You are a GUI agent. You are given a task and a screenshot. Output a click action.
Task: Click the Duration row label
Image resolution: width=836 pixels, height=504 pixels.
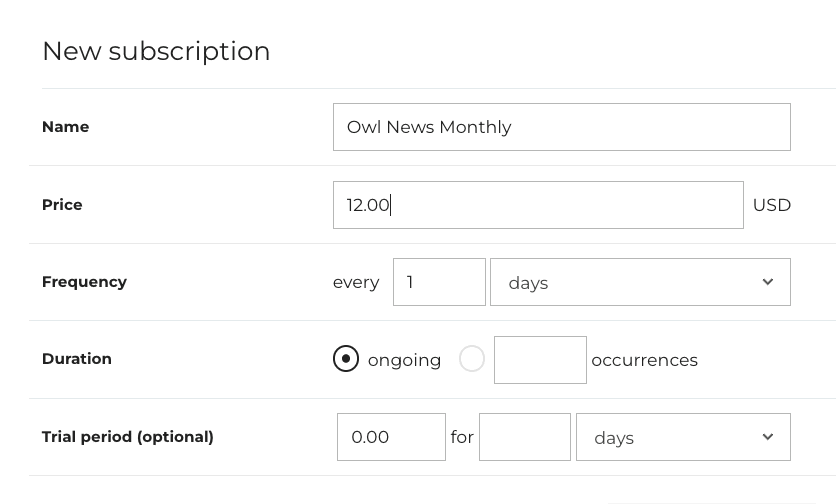coord(77,359)
